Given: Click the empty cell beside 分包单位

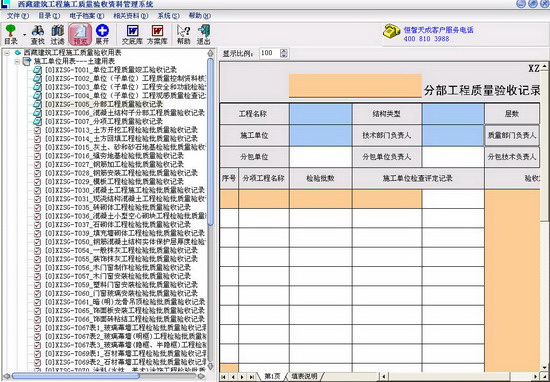Looking at the screenshot, I should pyautogui.click(x=321, y=157).
